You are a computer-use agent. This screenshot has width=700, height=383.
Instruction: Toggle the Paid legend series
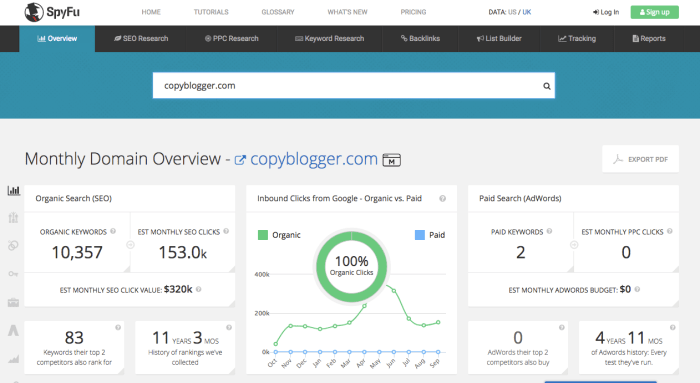pos(430,235)
